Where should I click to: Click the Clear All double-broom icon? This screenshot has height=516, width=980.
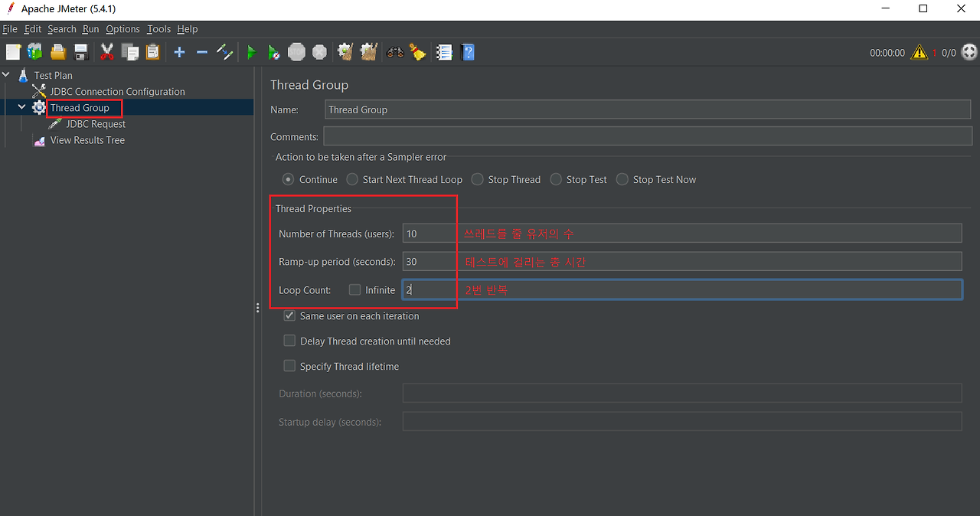point(368,52)
